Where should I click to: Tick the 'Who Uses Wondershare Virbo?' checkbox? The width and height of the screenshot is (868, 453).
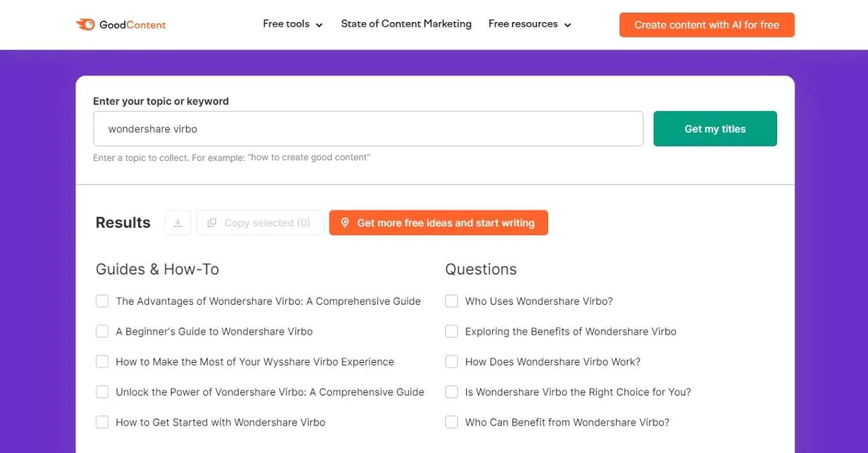point(452,301)
